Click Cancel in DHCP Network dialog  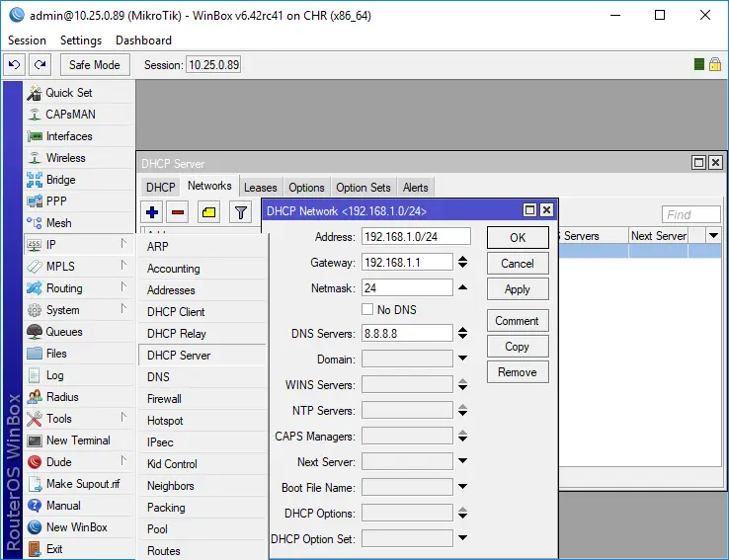click(x=518, y=264)
